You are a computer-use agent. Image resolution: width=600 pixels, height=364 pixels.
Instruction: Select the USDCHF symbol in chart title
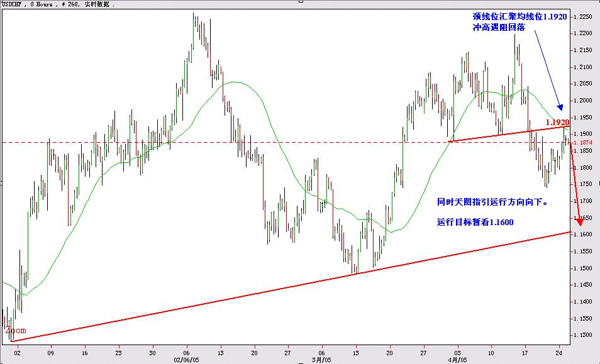[x=13, y=4]
